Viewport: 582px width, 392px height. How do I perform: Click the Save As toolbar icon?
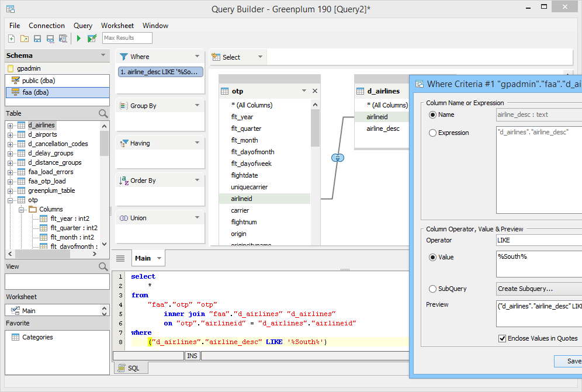[x=50, y=38]
